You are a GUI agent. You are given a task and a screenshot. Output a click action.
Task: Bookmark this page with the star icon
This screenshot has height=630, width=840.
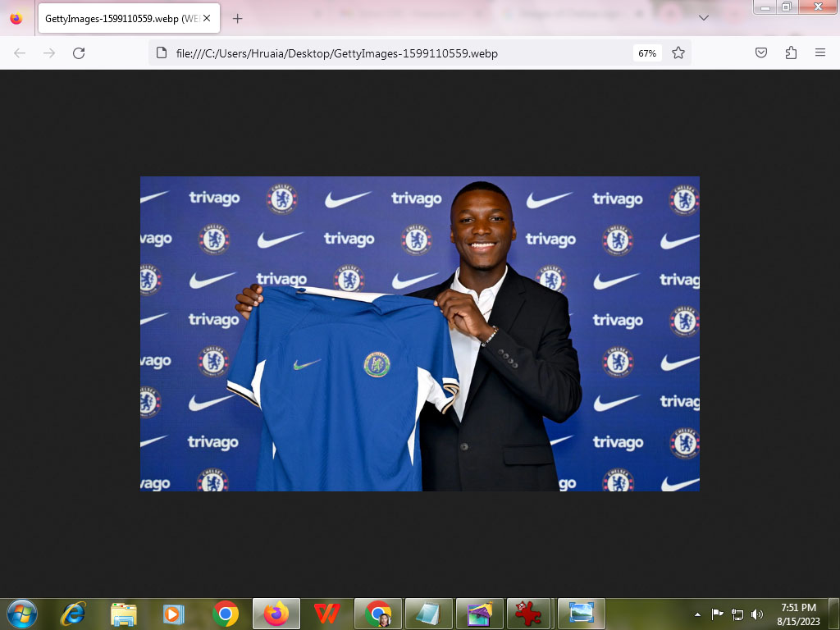(678, 53)
